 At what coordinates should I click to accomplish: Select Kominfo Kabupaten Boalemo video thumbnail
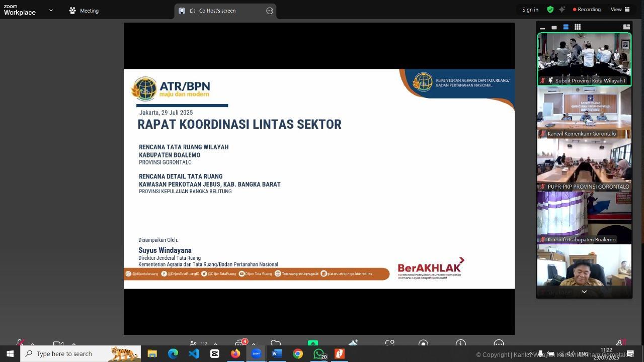pyautogui.click(x=584, y=217)
